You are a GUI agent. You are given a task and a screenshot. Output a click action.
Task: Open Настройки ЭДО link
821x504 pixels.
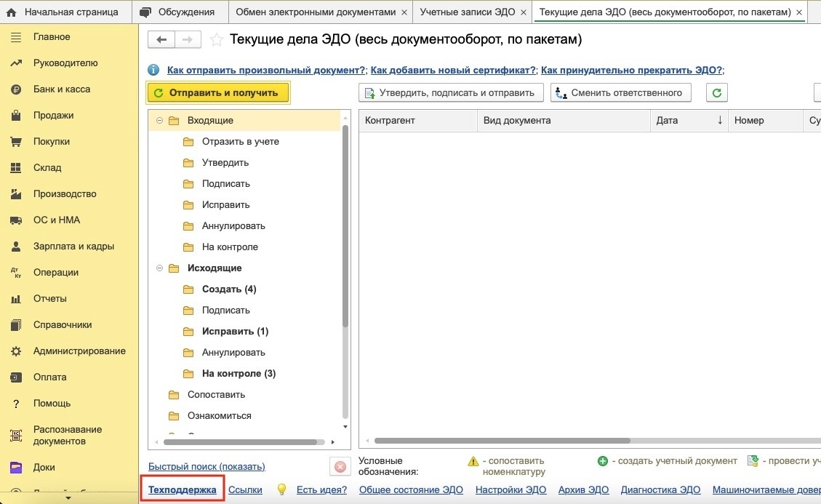click(510, 490)
